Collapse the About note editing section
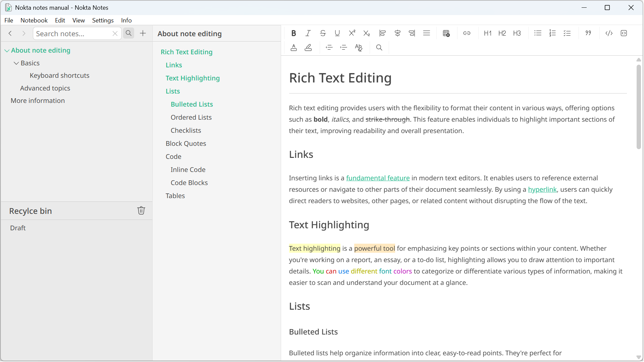This screenshot has width=644, height=362. 7,50
